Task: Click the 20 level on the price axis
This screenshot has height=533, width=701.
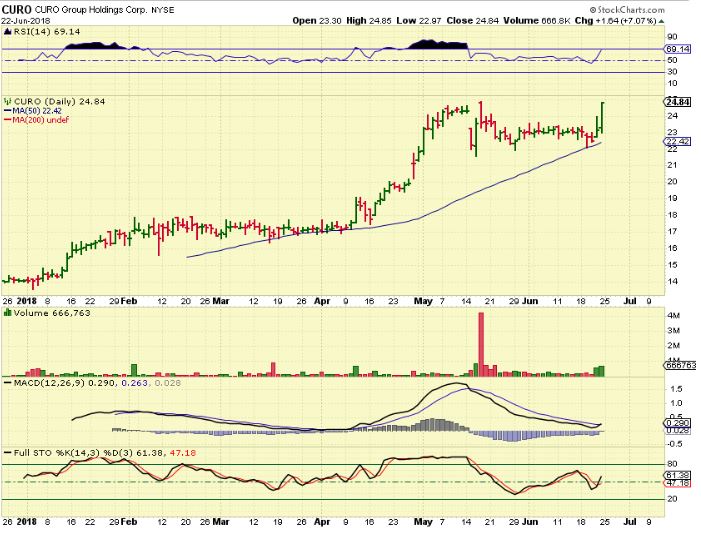Action: [672, 182]
